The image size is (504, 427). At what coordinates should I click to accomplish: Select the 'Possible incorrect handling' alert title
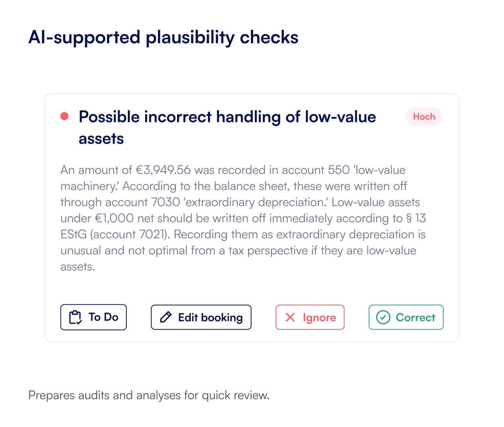tap(227, 127)
